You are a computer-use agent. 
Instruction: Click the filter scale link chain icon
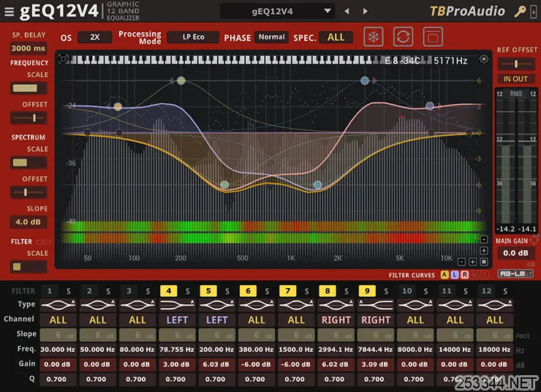click(x=43, y=242)
